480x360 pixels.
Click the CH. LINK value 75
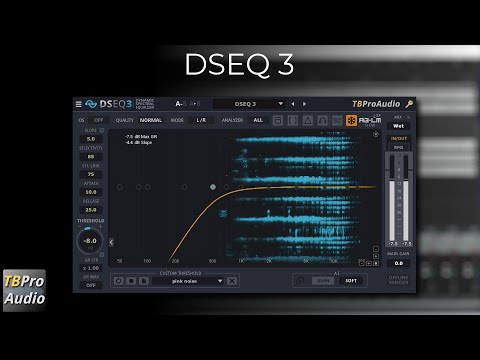pos(91,174)
